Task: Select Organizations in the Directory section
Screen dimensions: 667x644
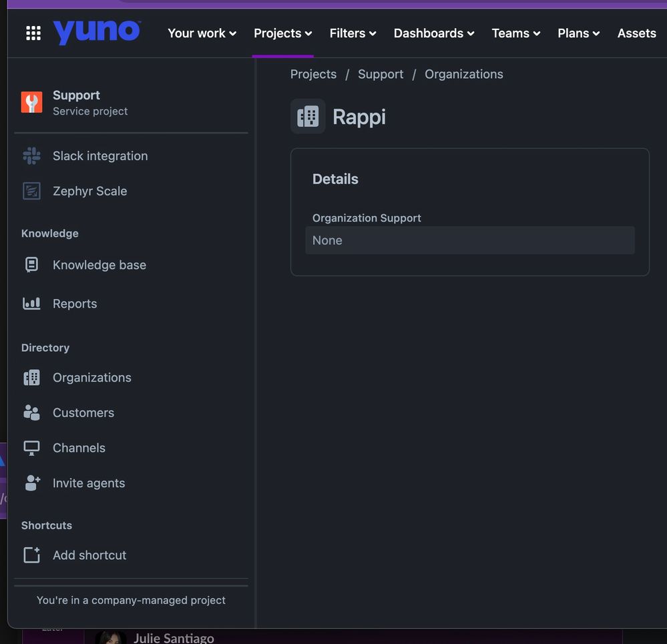Action: 92,378
